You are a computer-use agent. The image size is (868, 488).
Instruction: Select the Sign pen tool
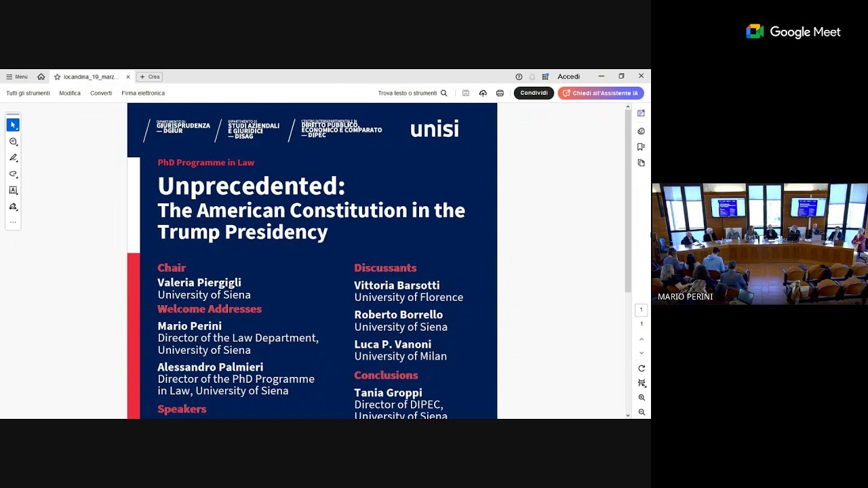[13, 207]
